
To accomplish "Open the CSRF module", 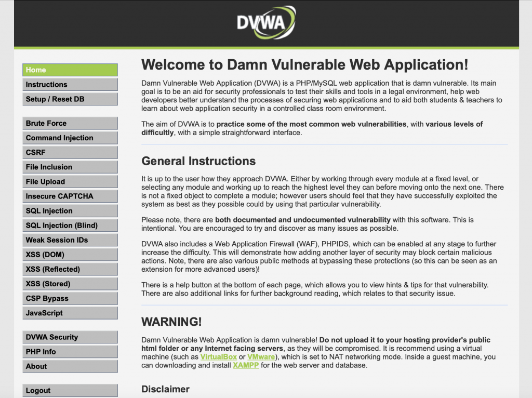I will [x=70, y=152].
